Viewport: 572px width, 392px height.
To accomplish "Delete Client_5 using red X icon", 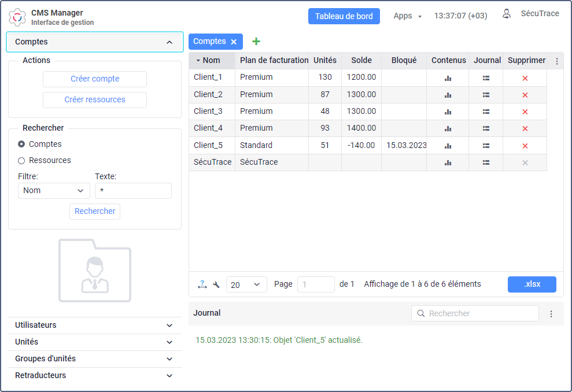I will tap(525, 146).
